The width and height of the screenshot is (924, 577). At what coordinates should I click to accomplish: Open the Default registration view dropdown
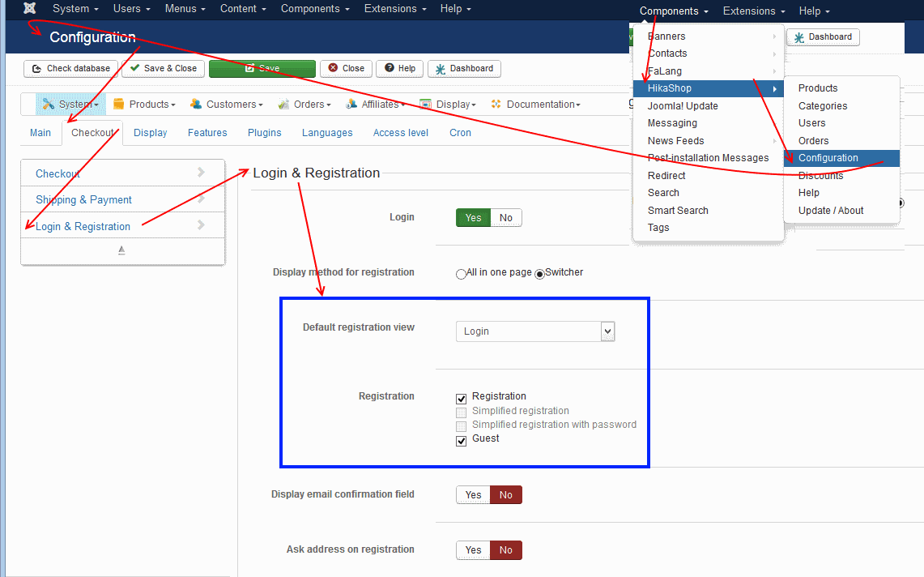[x=535, y=331]
